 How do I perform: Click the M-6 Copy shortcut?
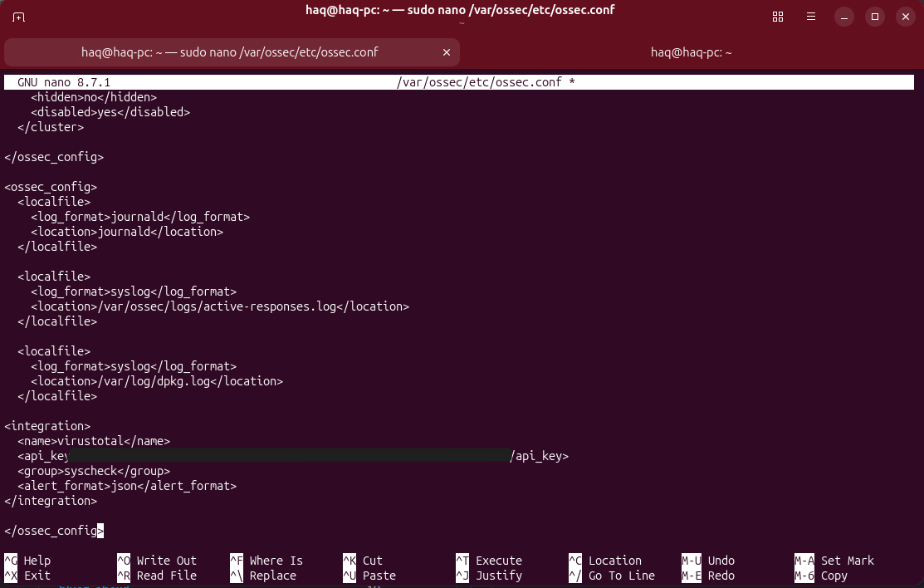[821, 576]
